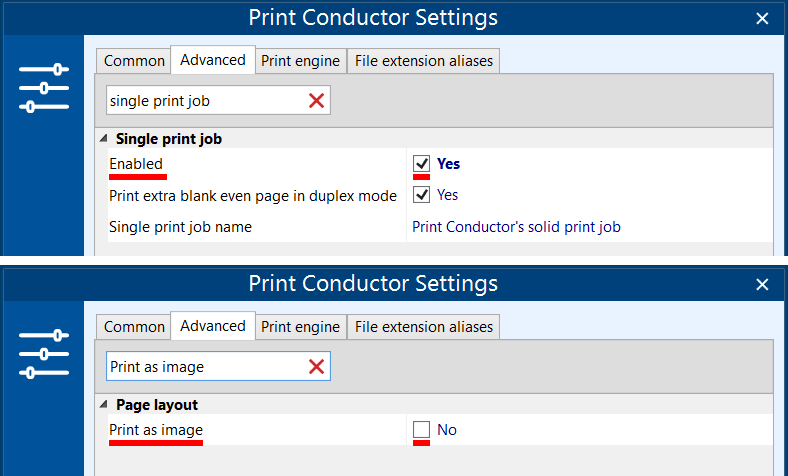Switch to Common tab in lower window
Image resolution: width=788 pixels, height=476 pixels.
[134, 327]
